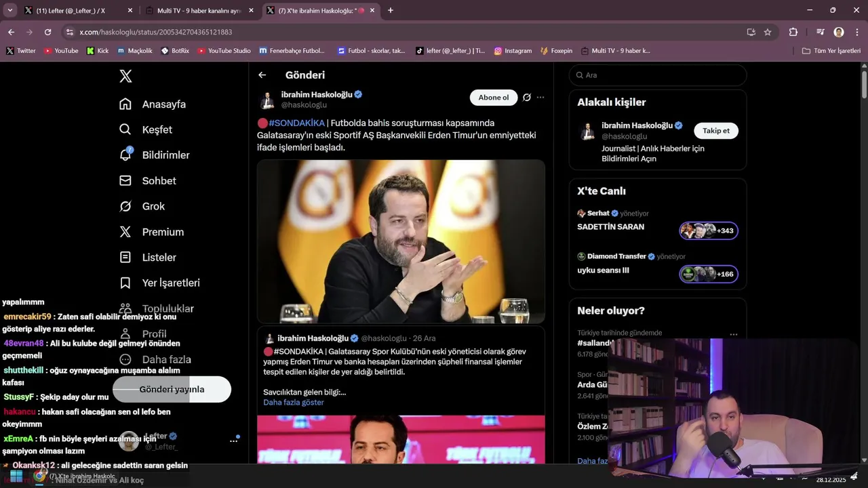Switch to Multi TV tab
The height and width of the screenshot is (488, 868).
(199, 10)
